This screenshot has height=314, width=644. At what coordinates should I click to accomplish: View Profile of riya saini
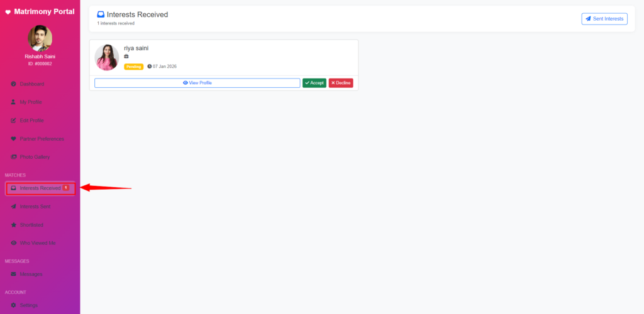(197, 83)
